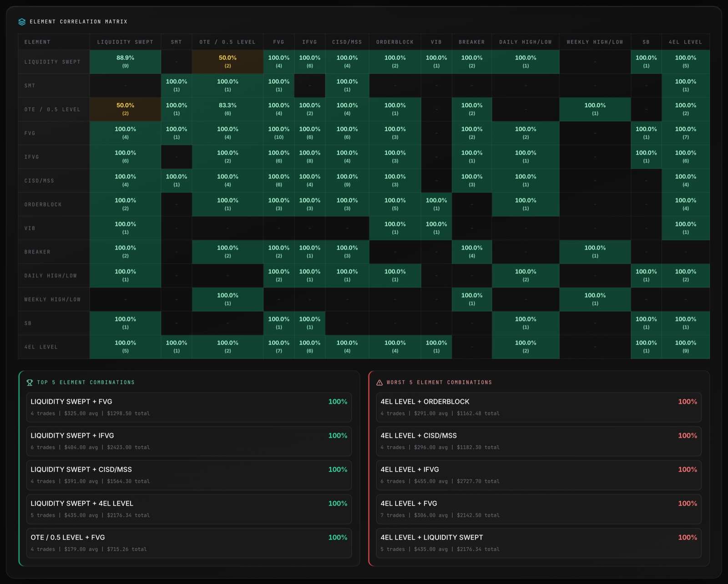Click the trophy icon for Top 5 combinations
Viewport: 728px width, 584px height.
[x=30, y=383]
